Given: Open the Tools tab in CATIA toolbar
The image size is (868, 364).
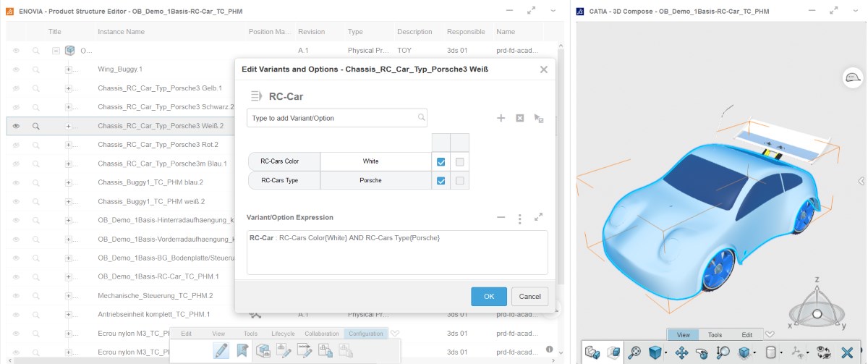Looking at the screenshot, I should pos(715,335).
